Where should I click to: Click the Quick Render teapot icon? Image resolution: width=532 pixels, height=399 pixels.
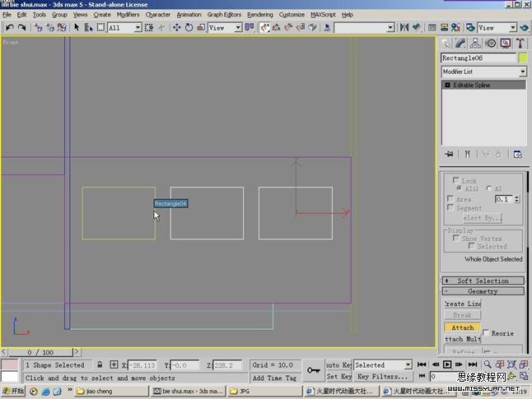point(525,27)
